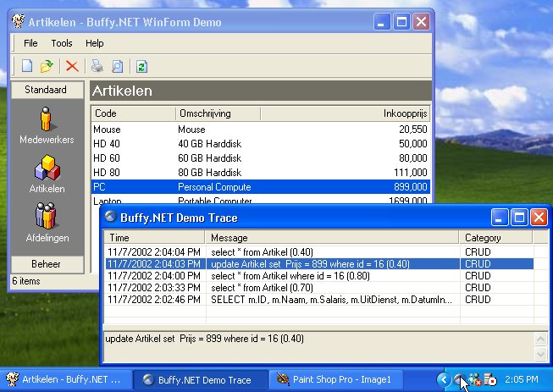
Task: Click the CRUD category of the first trace row
Action: point(478,252)
